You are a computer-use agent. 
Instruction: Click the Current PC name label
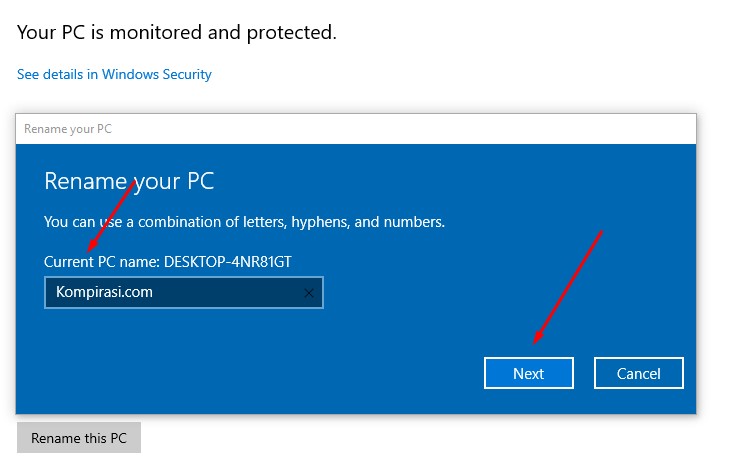[102, 261]
